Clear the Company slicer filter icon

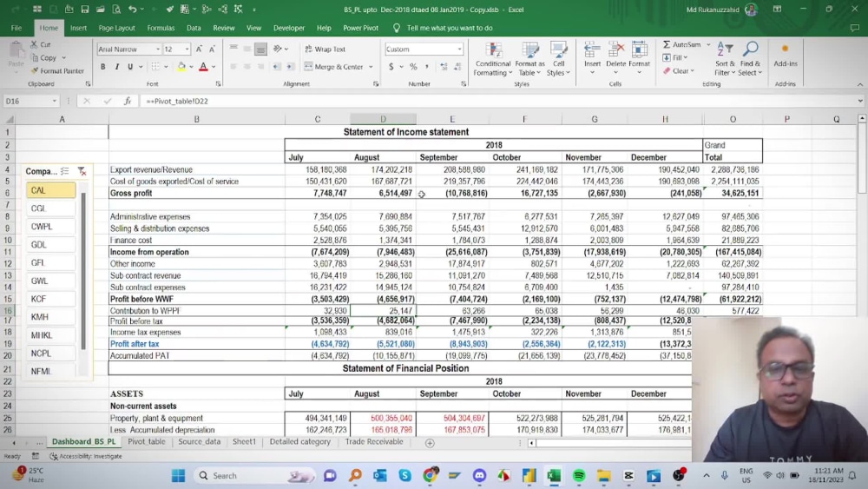tap(82, 172)
